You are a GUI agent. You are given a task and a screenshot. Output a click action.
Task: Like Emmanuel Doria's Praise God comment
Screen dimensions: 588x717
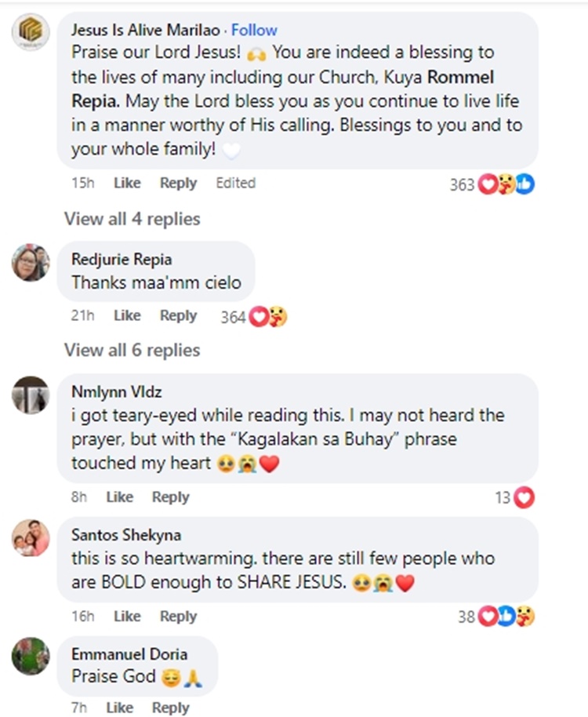pos(119,708)
